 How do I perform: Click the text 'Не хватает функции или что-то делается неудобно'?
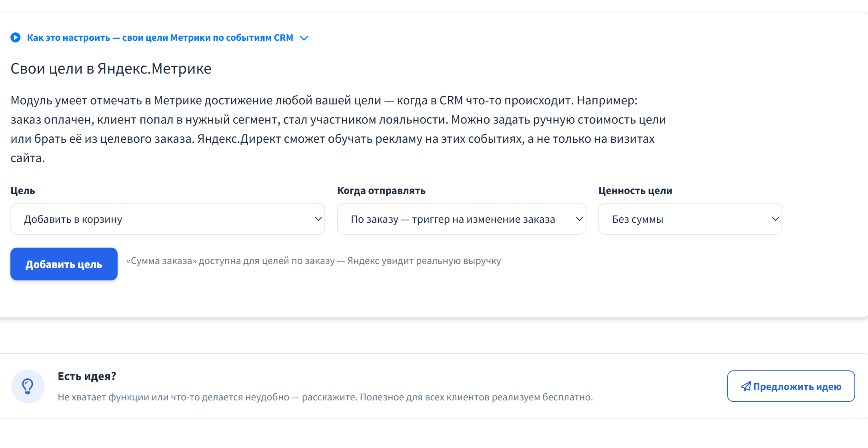[173, 397]
